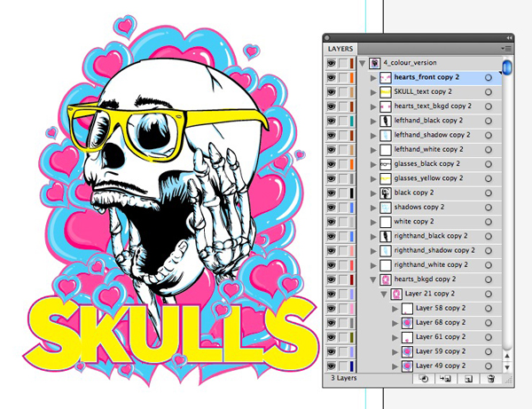This screenshot has height=409, width=532.
Task: Select the hearts_front copy 2 layer name
Action: click(x=426, y=77)
